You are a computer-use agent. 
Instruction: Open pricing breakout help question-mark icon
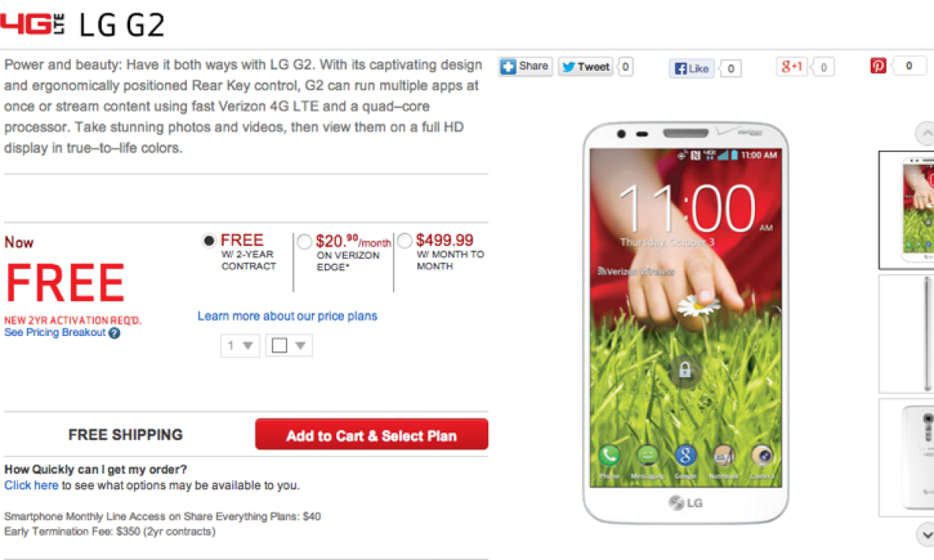point(114,333)
